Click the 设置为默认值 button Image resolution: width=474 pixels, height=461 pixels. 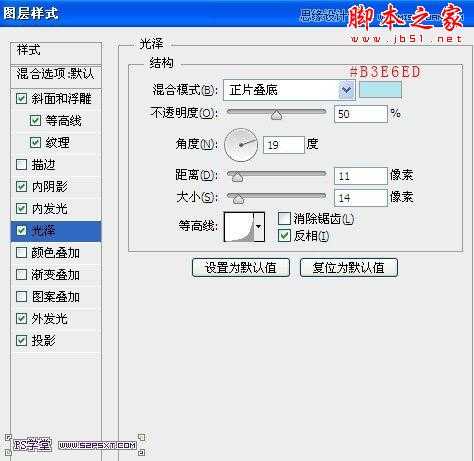[241, 268]
